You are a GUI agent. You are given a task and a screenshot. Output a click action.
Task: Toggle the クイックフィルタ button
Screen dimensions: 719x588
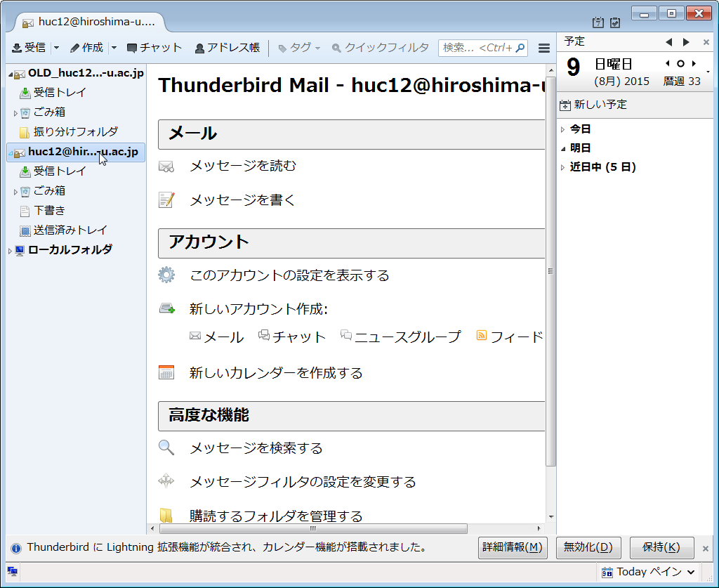(380, 48)
